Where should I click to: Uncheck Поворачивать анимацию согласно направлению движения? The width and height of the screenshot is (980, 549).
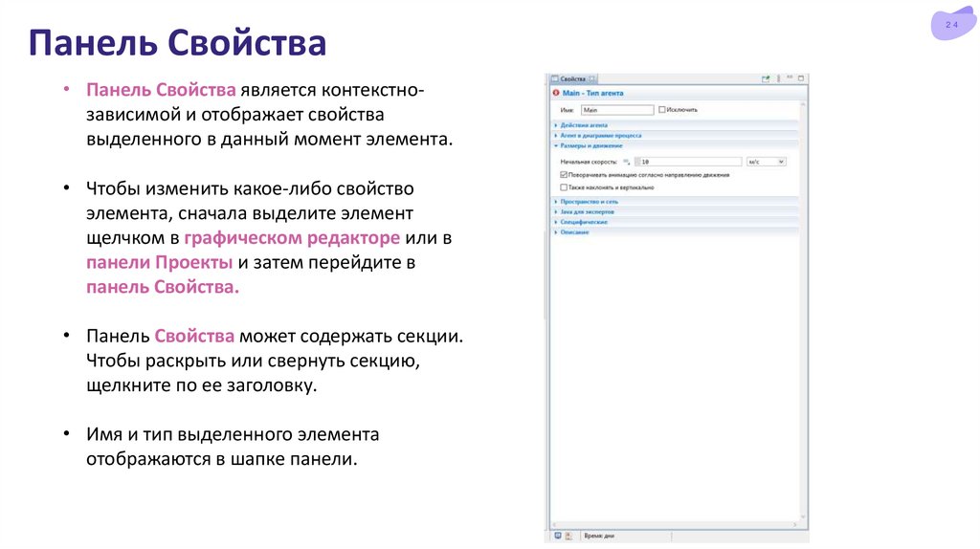click(564, 175)
